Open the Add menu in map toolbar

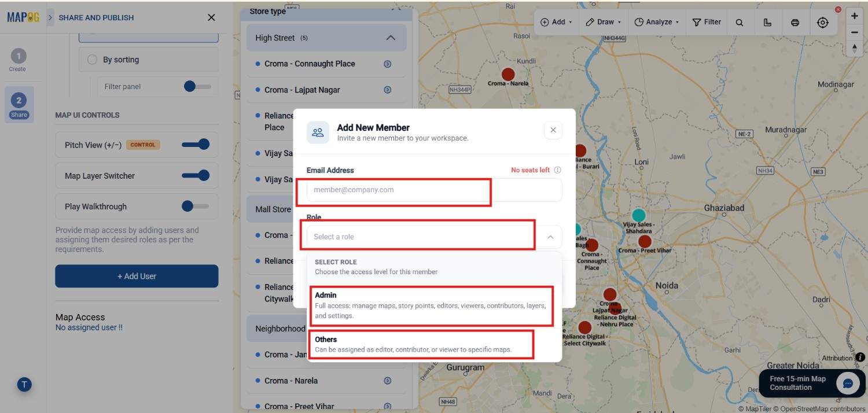pos(556,22)
